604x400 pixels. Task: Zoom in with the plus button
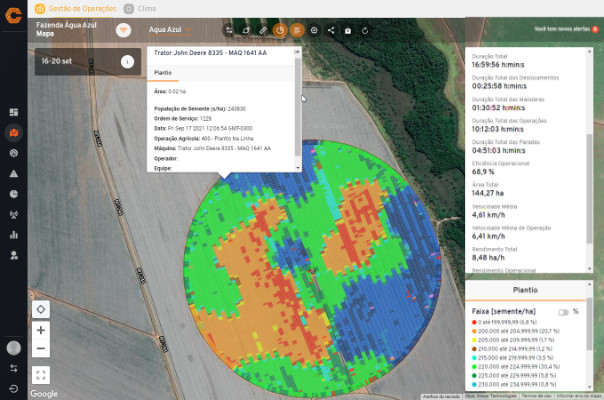point(41,330)
